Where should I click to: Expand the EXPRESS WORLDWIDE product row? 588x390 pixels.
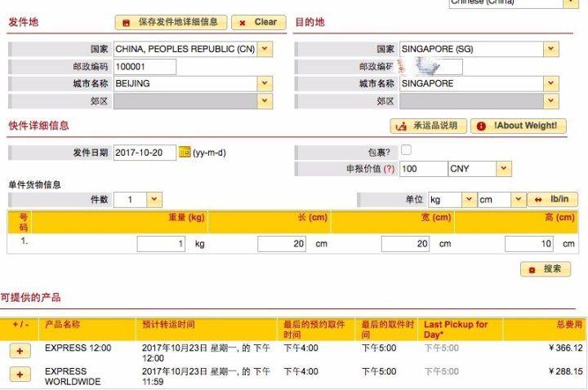(x=20, y=374)
